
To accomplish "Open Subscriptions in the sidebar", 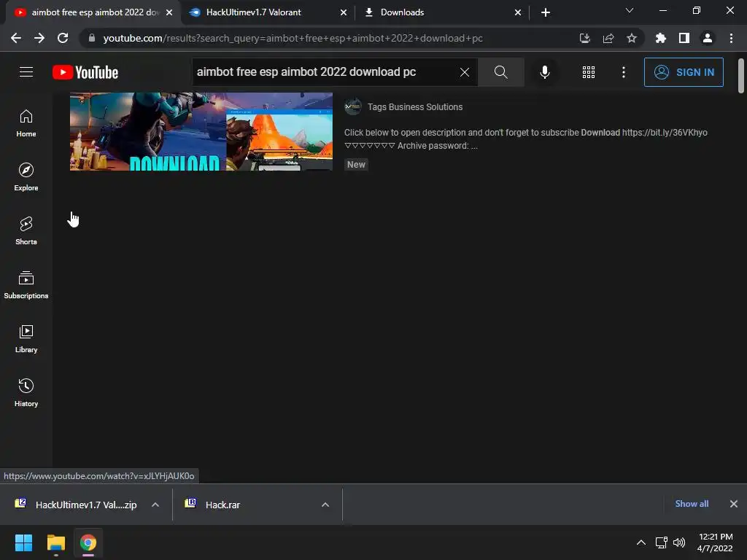I will (26, 285).
